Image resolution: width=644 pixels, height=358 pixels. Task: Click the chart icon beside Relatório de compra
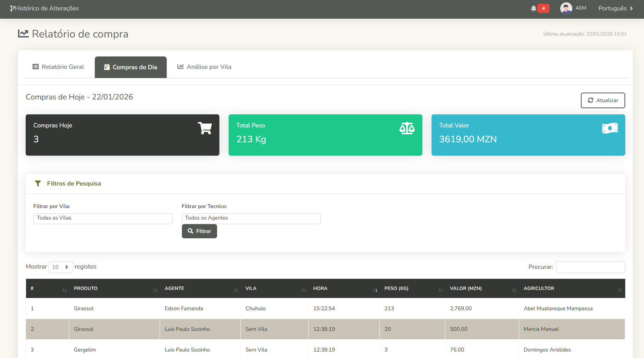pyautogui.click(x=23, y=34)
